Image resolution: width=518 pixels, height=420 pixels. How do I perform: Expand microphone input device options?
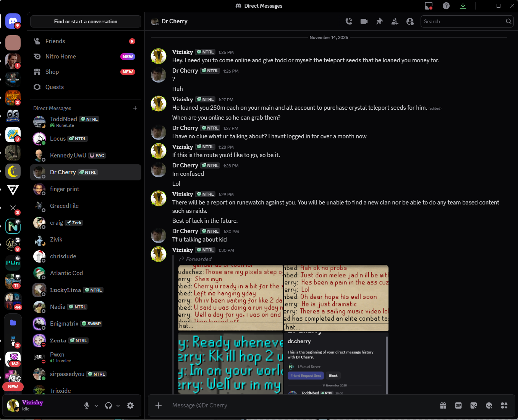pyautogui.click(x=96, y=405)
